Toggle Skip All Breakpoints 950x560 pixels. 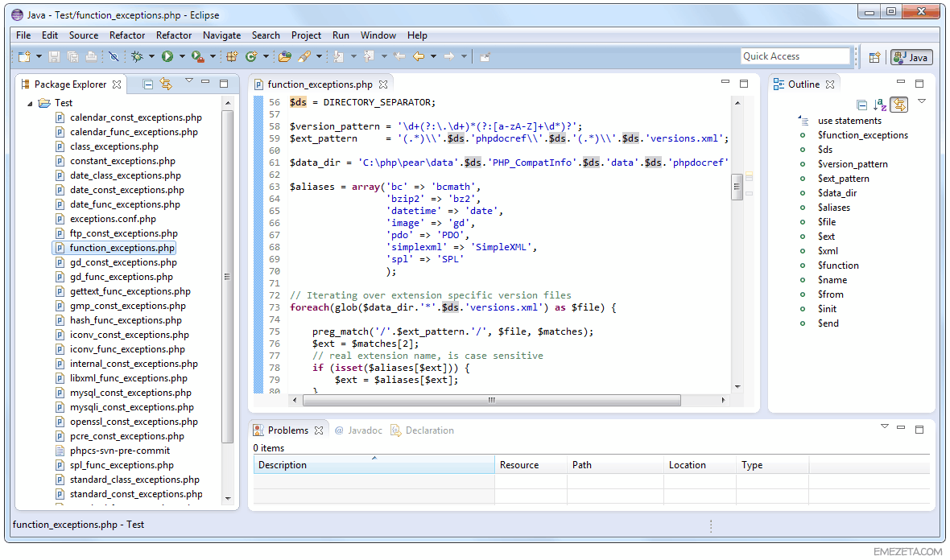click(x=114, y=57)
